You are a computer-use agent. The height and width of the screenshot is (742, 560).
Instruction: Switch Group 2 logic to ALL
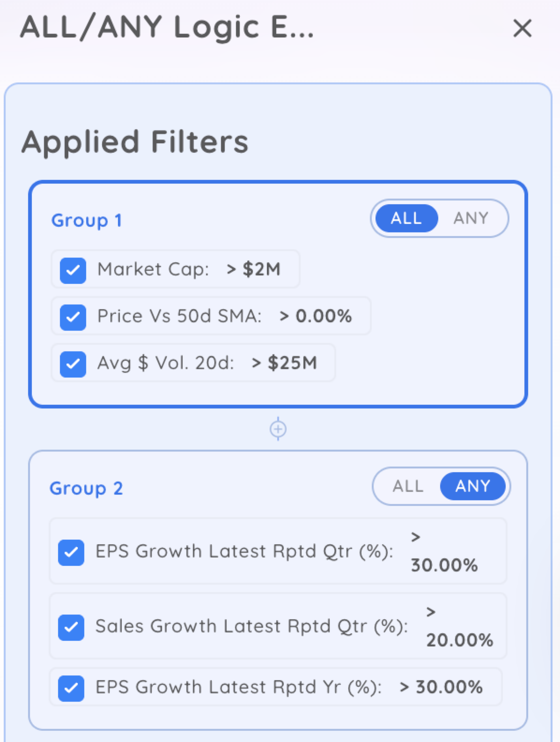coord(408,486)
